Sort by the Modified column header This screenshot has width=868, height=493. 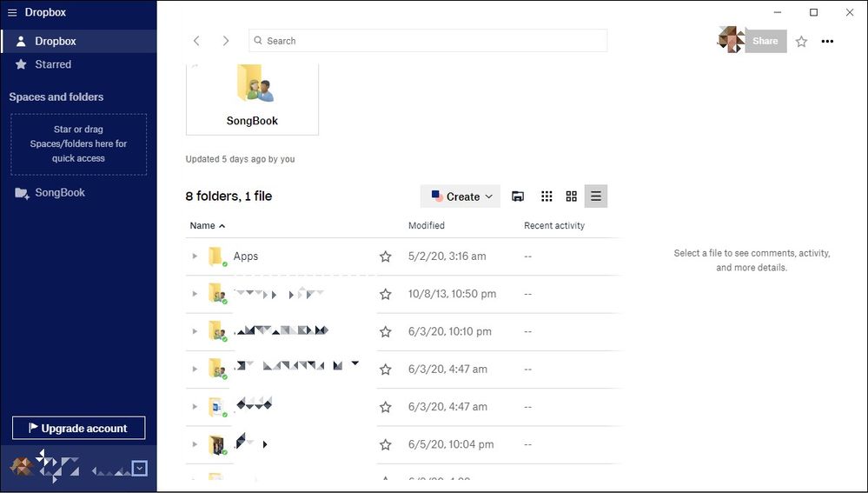coord(427,225)
